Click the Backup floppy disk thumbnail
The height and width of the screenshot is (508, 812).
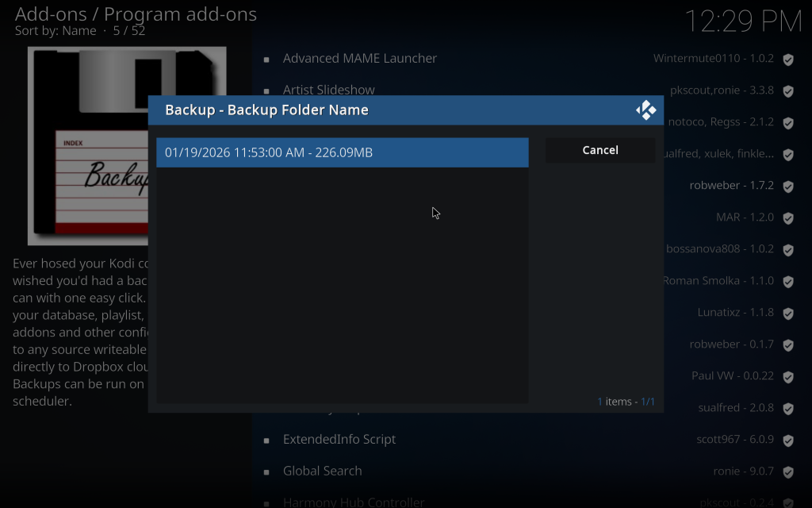click(87, 146)
